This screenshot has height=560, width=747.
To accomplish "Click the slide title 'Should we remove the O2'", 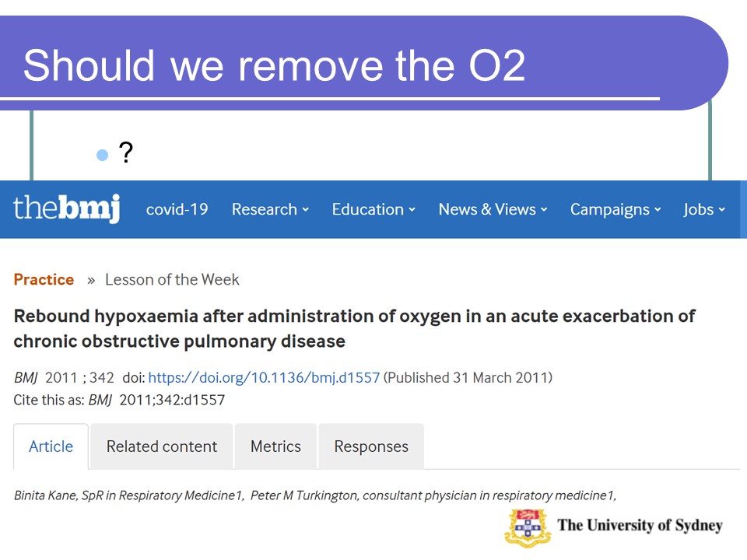I will (274, 65).
